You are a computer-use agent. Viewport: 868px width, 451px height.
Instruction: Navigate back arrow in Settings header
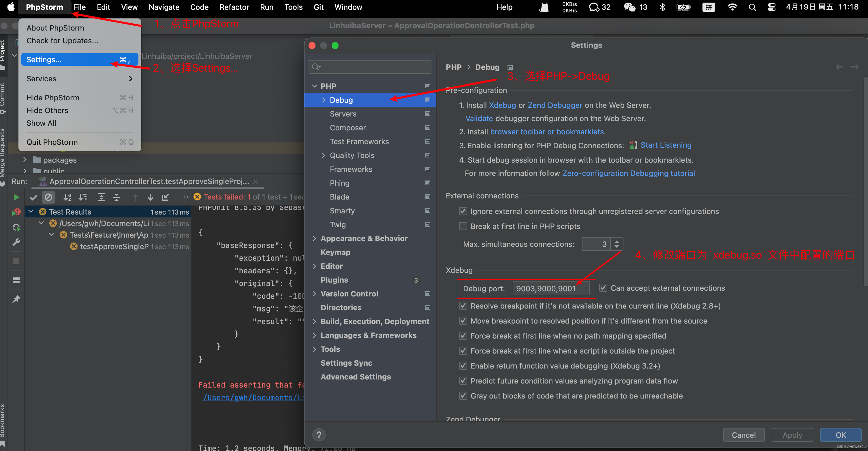(x=839, y=67)
